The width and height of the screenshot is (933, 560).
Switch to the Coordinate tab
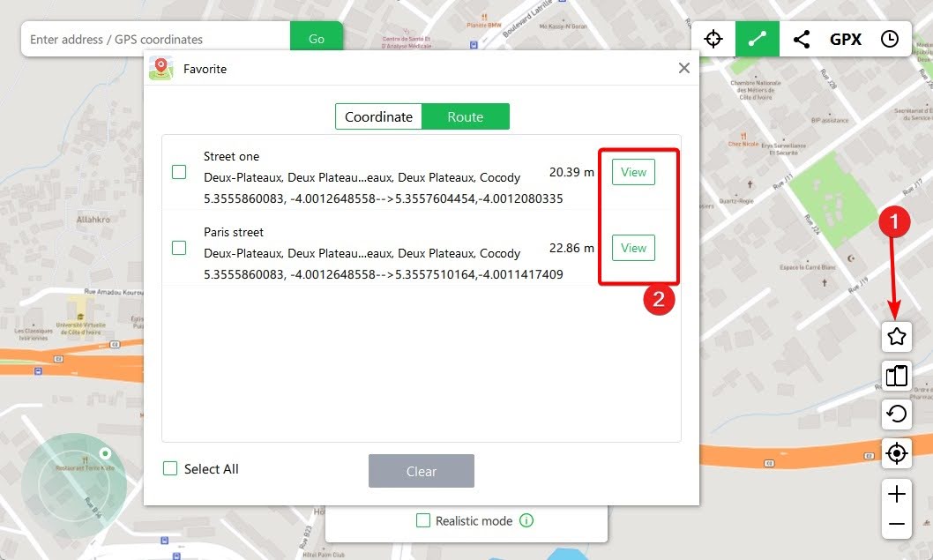coord(377,116)
